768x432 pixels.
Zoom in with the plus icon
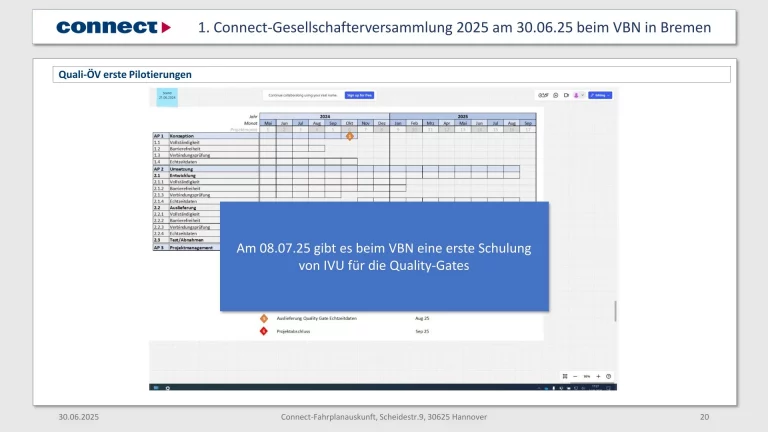click(598, 376)
